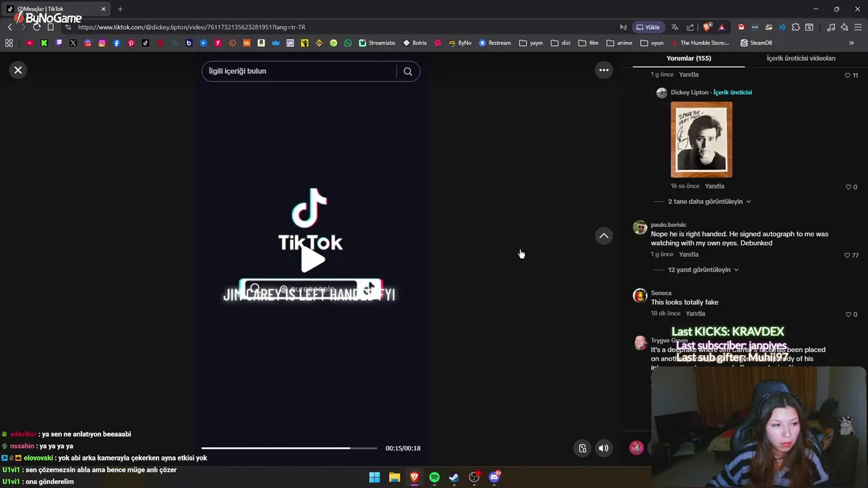The image size is (868, 488).
Task: Open the browser hamburger main menu
Action: (858, 27)
